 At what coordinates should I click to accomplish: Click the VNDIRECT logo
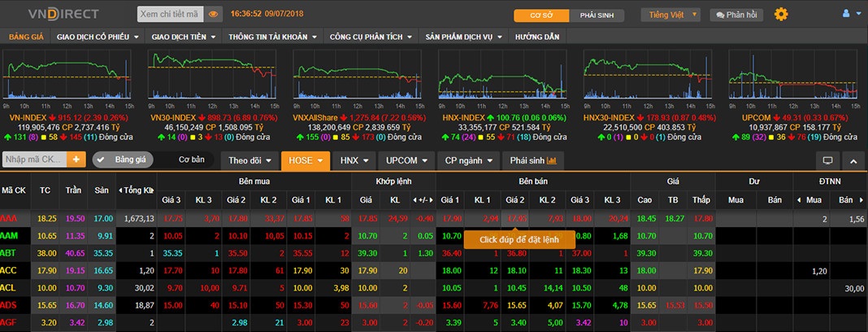tap(53, 14)
